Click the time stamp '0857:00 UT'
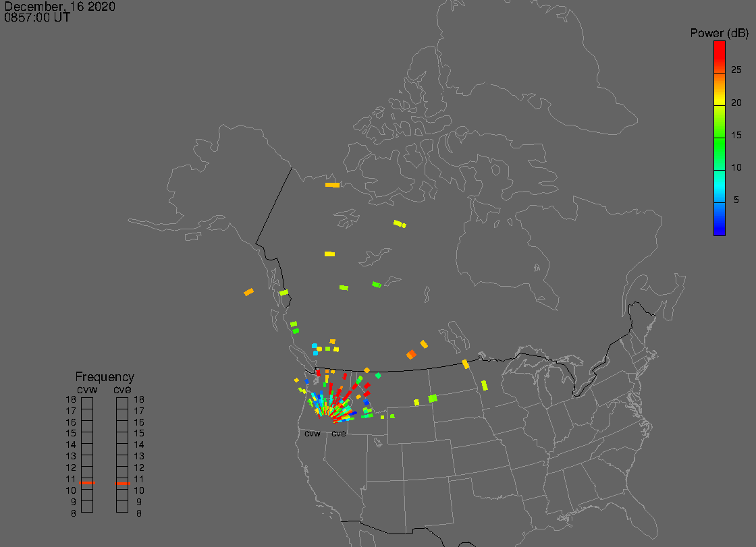The width and height of the screenshot is (756, 547). tap(37, 18)
